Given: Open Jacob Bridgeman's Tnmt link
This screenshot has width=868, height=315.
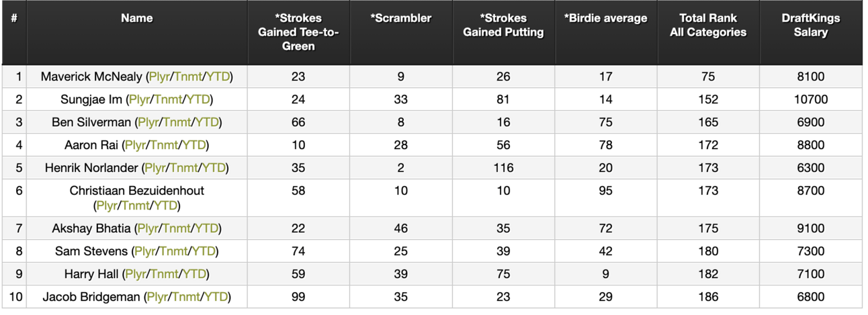Looking at the screenshot, I should 185,297.
